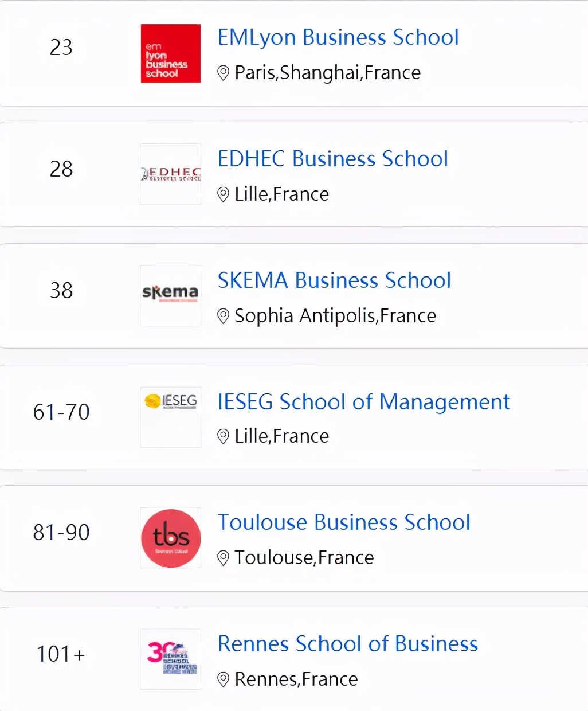Screen dimensions: 588x711
Task: Open Rennes School of Business link
Action: click(x=348, y=644)
